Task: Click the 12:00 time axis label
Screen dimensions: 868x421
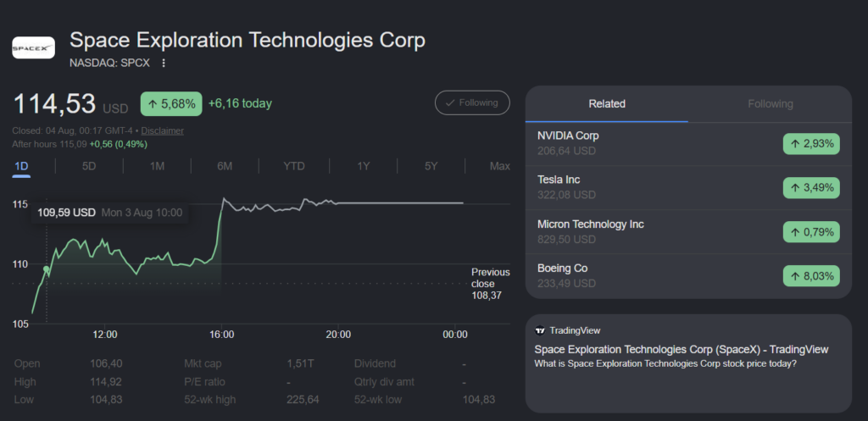Action: (104, 335)
